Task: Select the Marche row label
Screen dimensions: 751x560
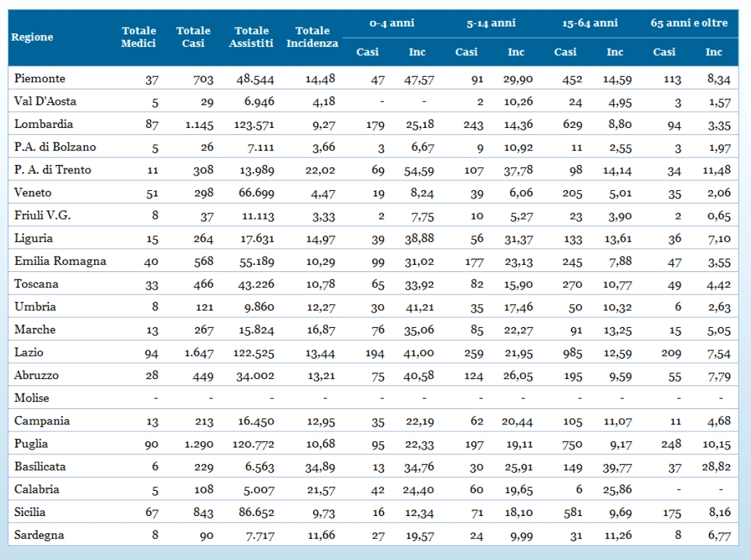Action: 35,329
